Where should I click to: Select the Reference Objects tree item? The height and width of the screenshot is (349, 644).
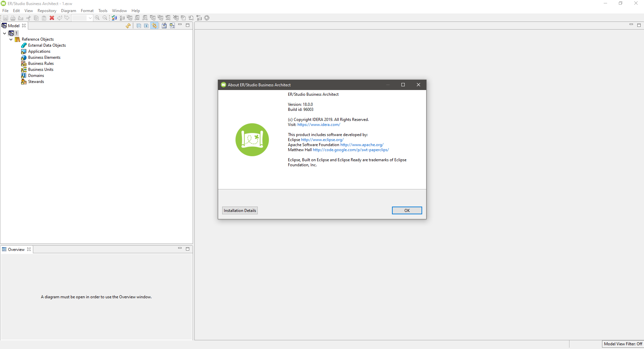(38, 39)
